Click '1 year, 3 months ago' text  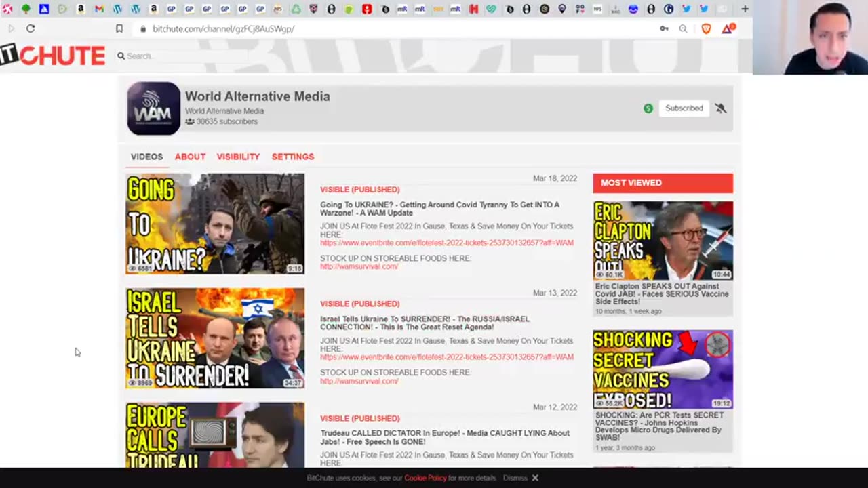(625, 448)
